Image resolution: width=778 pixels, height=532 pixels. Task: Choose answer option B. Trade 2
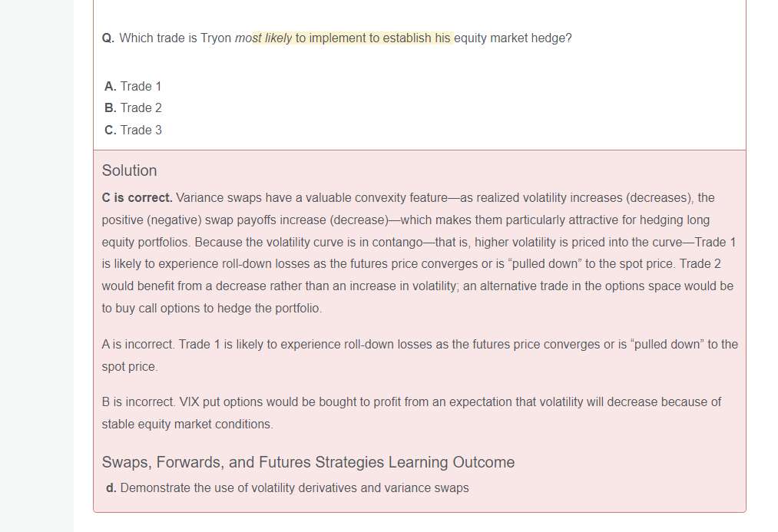pos(133,107)
